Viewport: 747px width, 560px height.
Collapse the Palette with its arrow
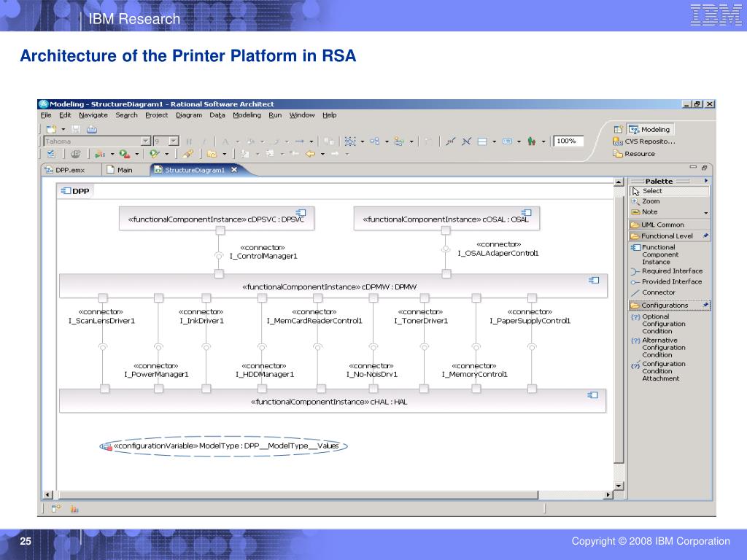pos(706,181)
